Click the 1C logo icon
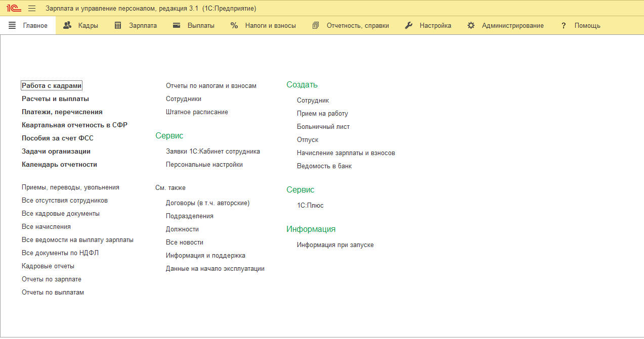The height and width of the screenshot is (339, 644). [x=14, y=9]
